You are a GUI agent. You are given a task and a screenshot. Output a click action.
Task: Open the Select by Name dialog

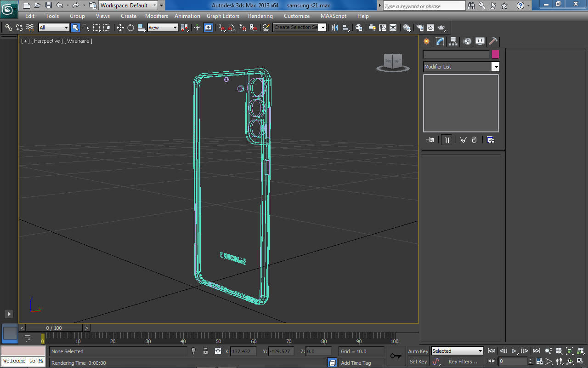click(86, 28)
